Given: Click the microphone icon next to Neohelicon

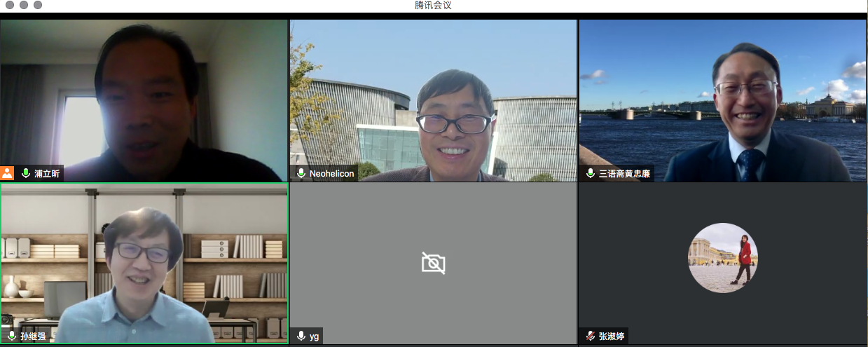Looking at the screenshot, I should click(x=301, y=173).
